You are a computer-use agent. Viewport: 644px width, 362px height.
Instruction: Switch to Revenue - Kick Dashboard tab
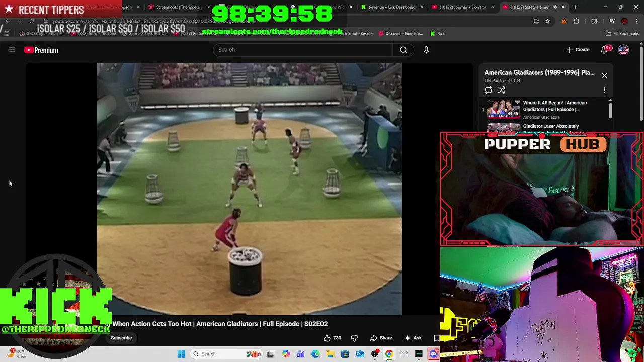tap(392, 7)
